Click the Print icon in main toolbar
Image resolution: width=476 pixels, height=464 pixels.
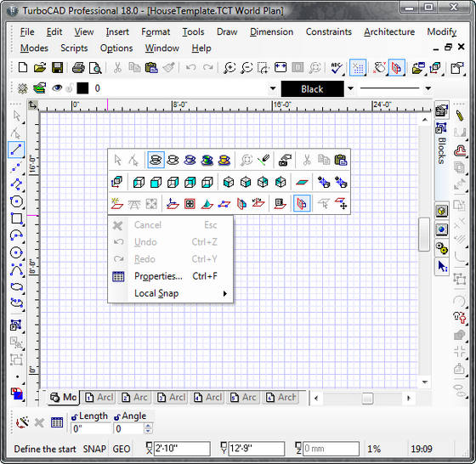[78, 68]
